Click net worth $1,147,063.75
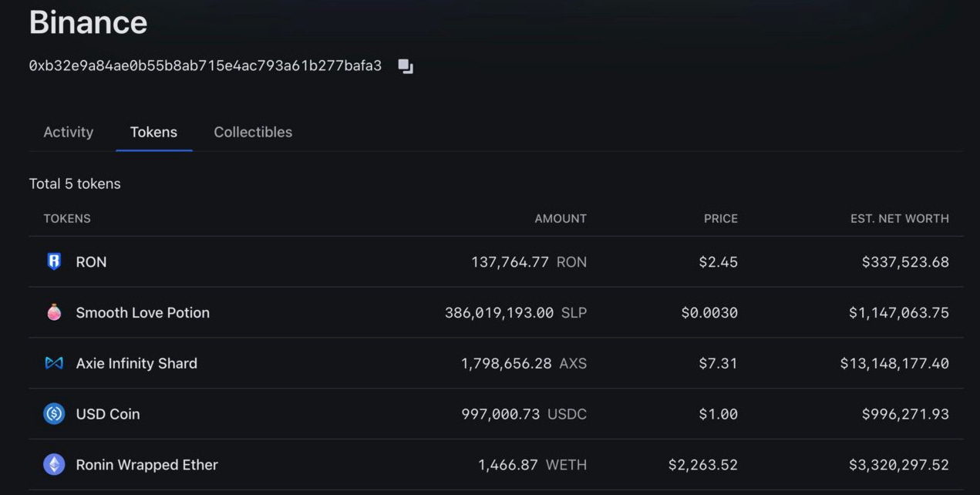This screenshot has width=980, height=495. (899, 312)
